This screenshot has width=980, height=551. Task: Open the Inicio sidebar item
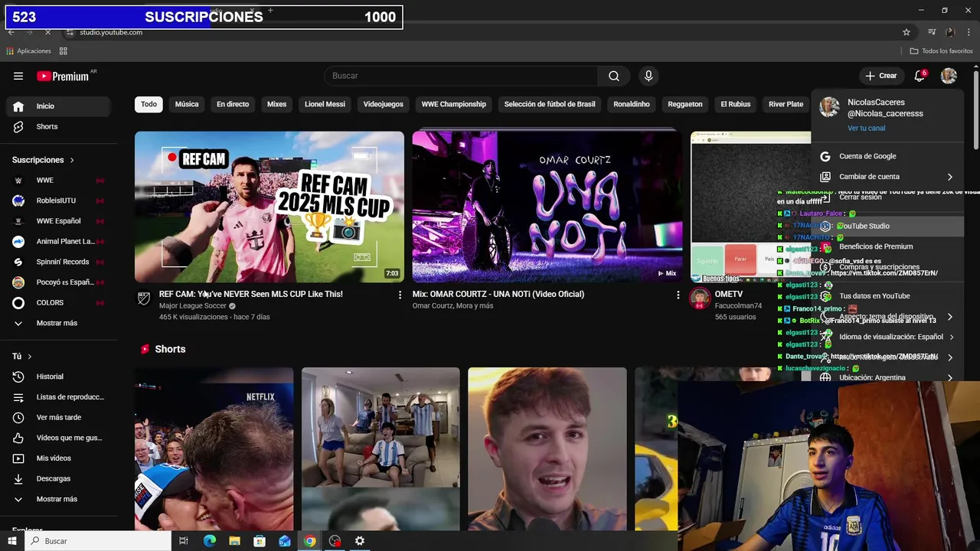coord(58,106)
